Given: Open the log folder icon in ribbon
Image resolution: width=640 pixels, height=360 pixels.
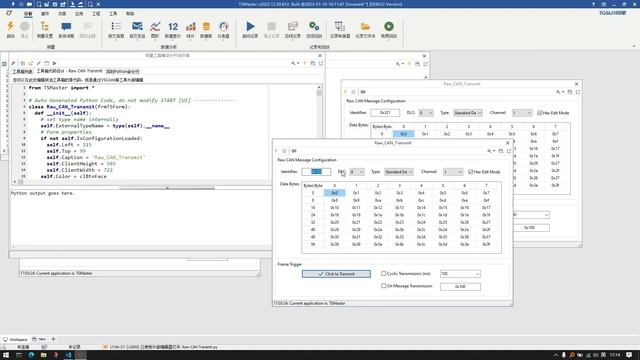Looking at the screenshot, I should pyautogui.click(x=365, y=27).
